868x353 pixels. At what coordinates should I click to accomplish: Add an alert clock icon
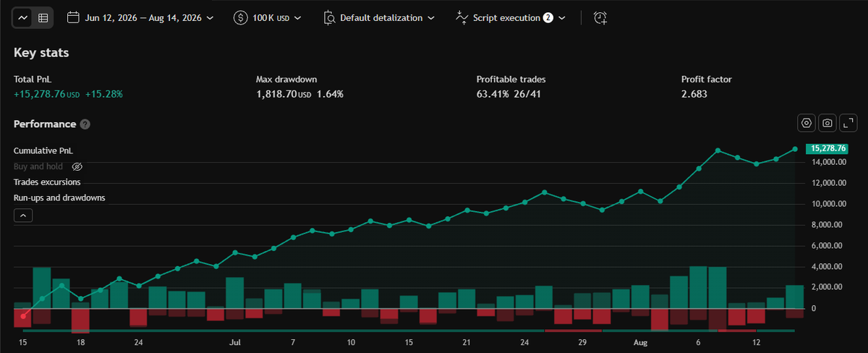tap(600, 18)
